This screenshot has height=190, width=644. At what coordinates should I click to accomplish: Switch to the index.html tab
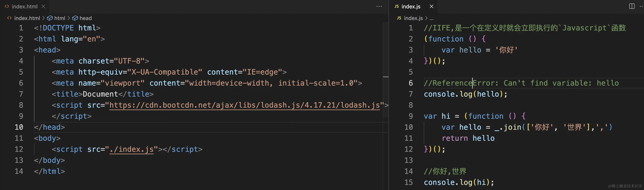pyautogui.click(x=24, y=7)
